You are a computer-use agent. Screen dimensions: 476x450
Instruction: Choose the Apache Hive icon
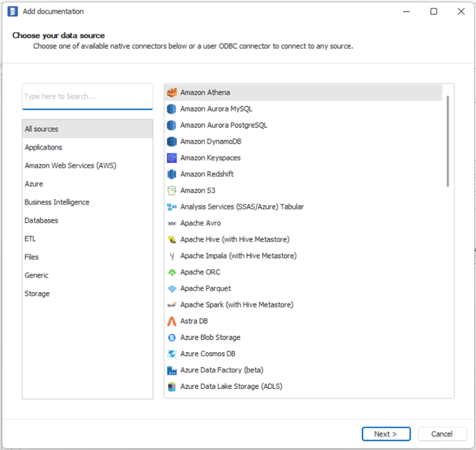pos(171,240)
